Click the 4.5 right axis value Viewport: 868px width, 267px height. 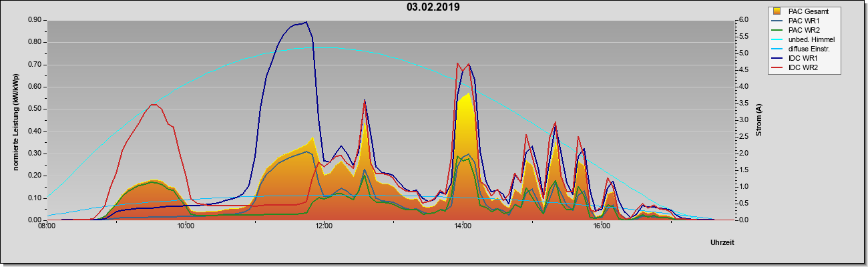[744, 70]
